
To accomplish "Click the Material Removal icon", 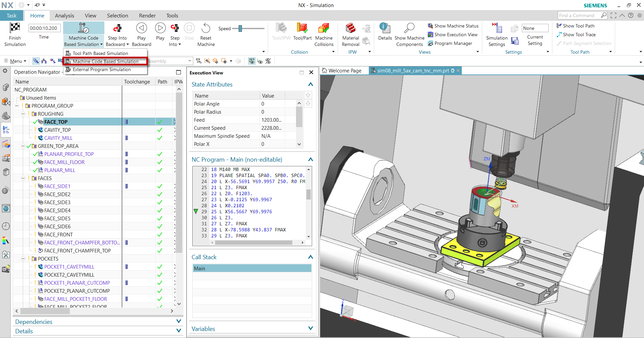I will pos(350,28).
